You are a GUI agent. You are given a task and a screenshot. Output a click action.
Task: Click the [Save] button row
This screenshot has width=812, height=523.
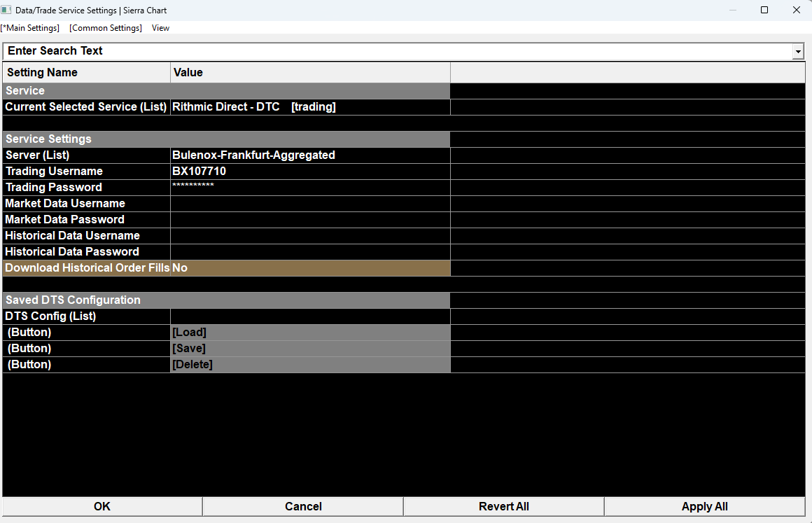pyautogui.click(x=310, y=349)
